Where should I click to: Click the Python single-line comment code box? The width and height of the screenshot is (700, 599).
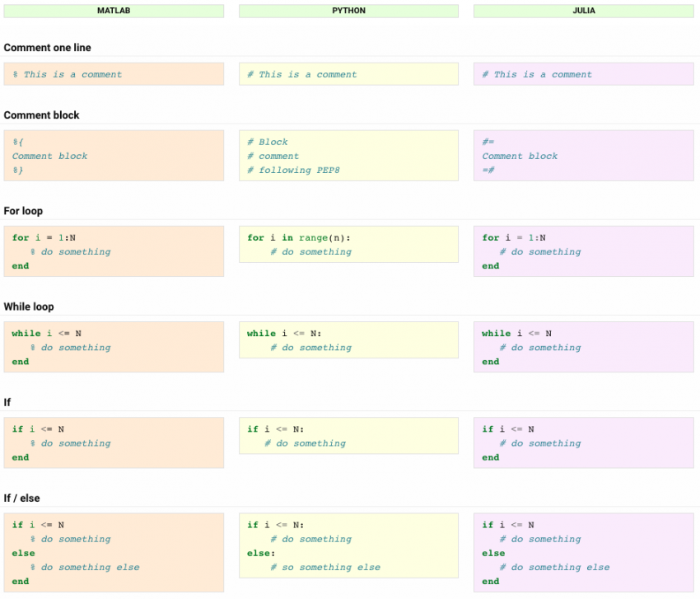click(x=348, y=74)
